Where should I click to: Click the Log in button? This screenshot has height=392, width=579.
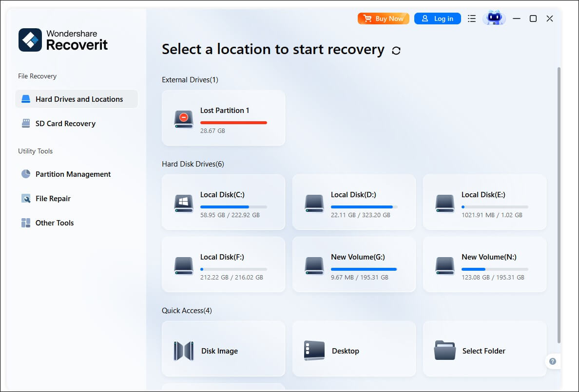(437, 18)
